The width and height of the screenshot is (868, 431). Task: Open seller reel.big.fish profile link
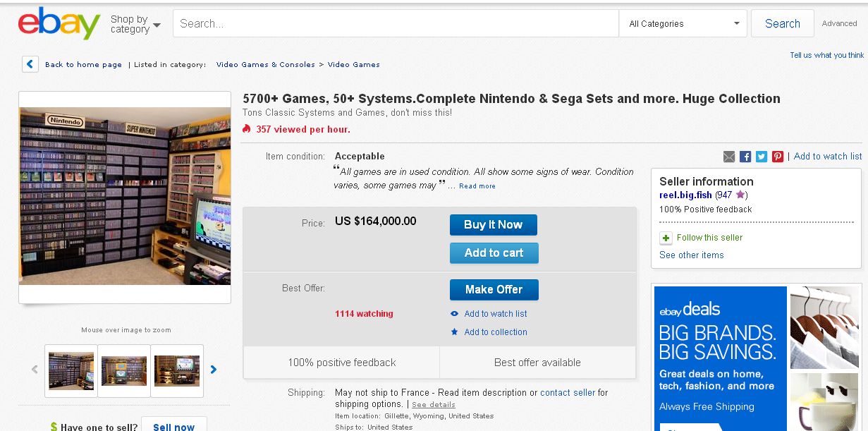(x=685, y=195)
